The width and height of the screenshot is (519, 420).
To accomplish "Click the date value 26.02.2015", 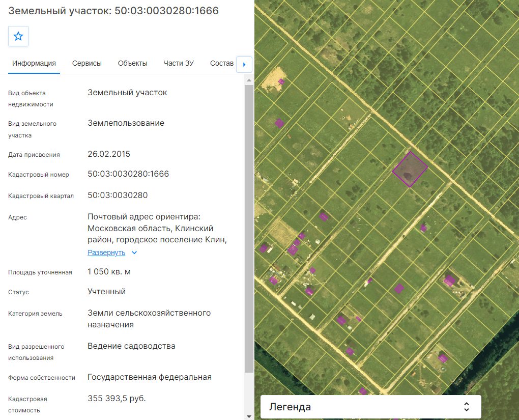I will (109, 154).
